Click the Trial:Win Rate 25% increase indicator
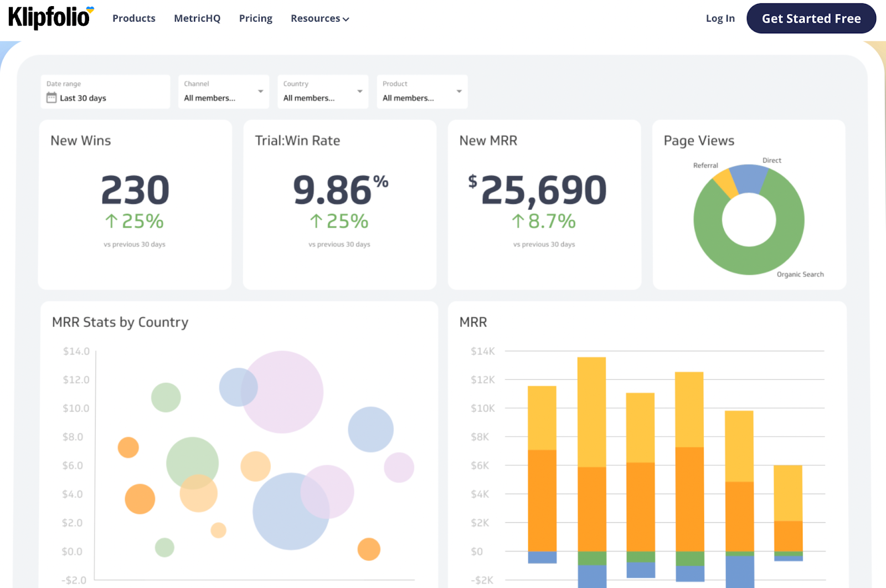This screenshot has height=588, width=886. pos(339,221)
